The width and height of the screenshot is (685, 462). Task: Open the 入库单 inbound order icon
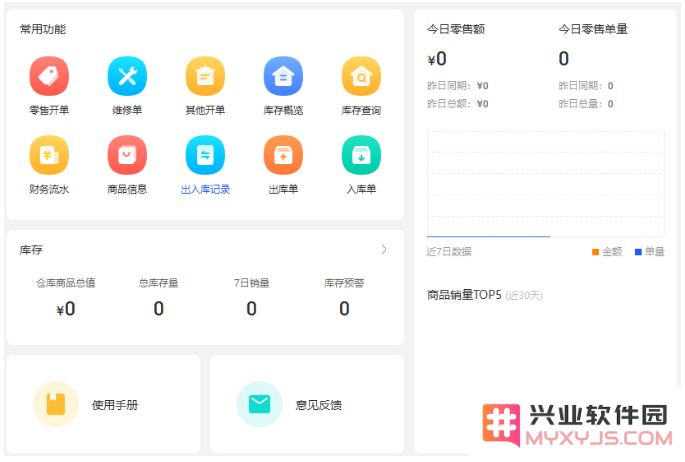coord(361,155)
